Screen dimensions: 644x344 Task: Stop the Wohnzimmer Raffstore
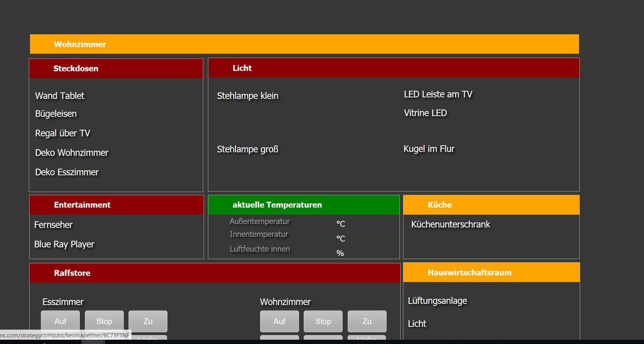pyautogui.click(x=323, y=321)
